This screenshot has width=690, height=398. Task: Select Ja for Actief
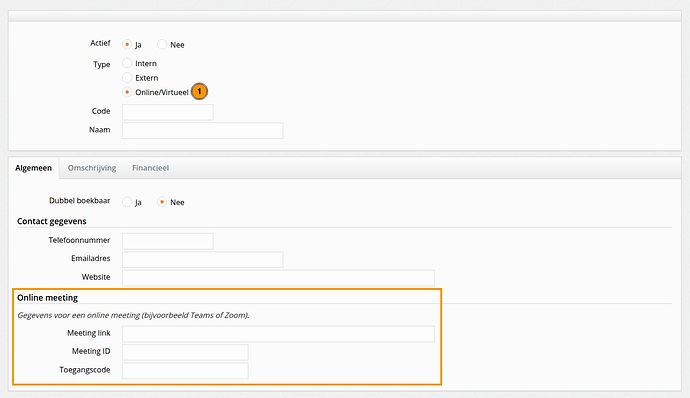tap(127, 44)
